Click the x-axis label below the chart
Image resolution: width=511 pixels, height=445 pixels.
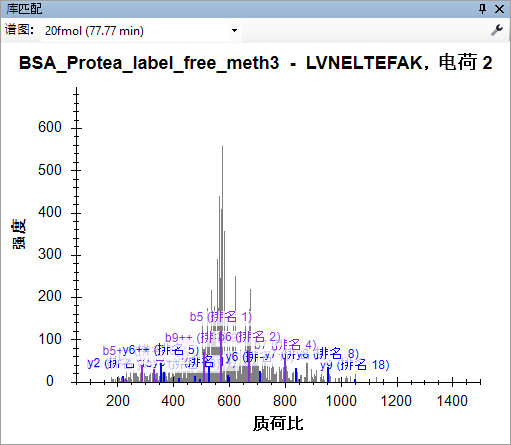pyautogui.click(x=278, y=424)
